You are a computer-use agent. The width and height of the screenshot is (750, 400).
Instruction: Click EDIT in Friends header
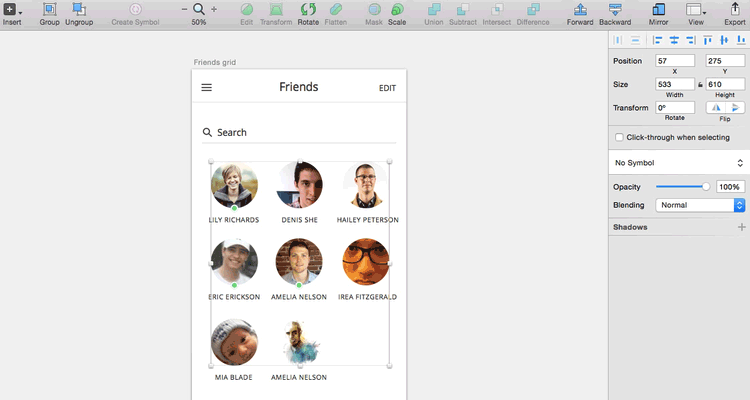(x=387, y=88)
